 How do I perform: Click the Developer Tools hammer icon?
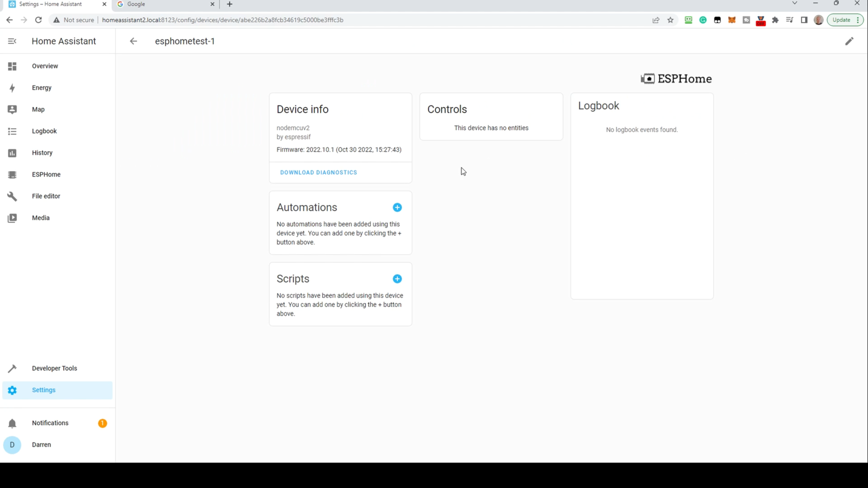12,369
